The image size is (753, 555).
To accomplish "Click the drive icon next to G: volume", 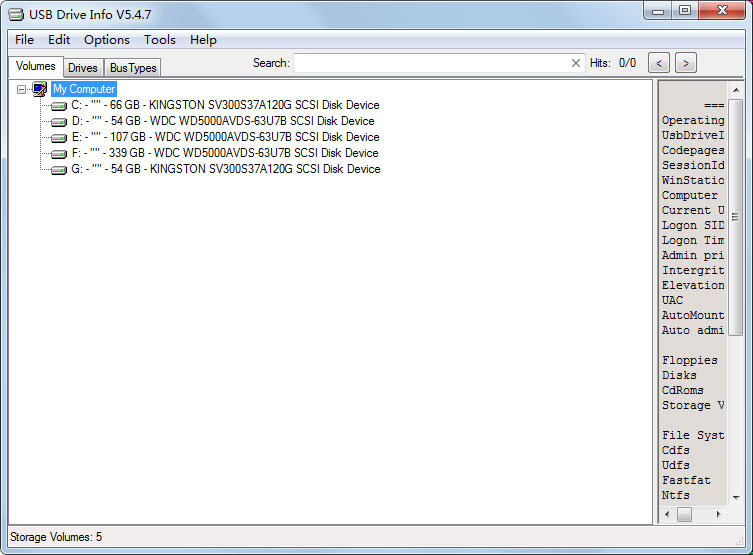I will [x=59, y=170].
